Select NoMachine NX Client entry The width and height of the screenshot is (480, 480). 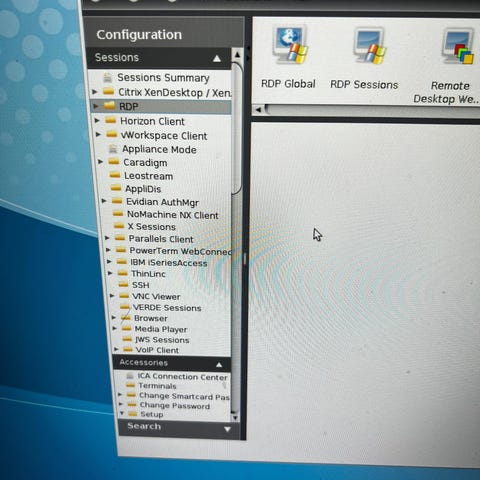point(173,215)
